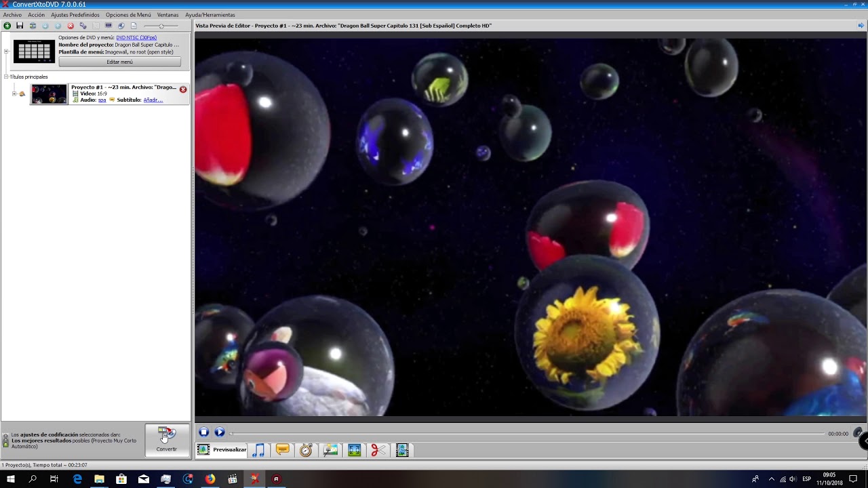Stop the video preview playback

203,432
